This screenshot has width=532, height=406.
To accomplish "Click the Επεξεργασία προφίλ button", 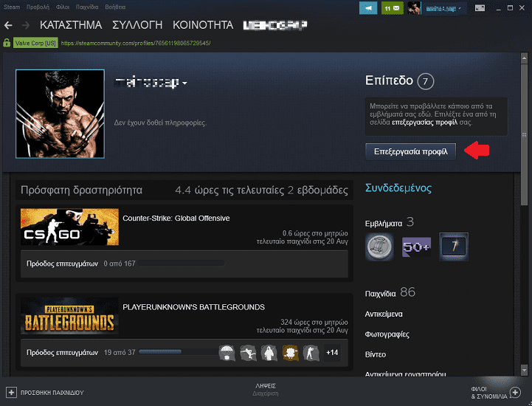I will click(410, 151).
